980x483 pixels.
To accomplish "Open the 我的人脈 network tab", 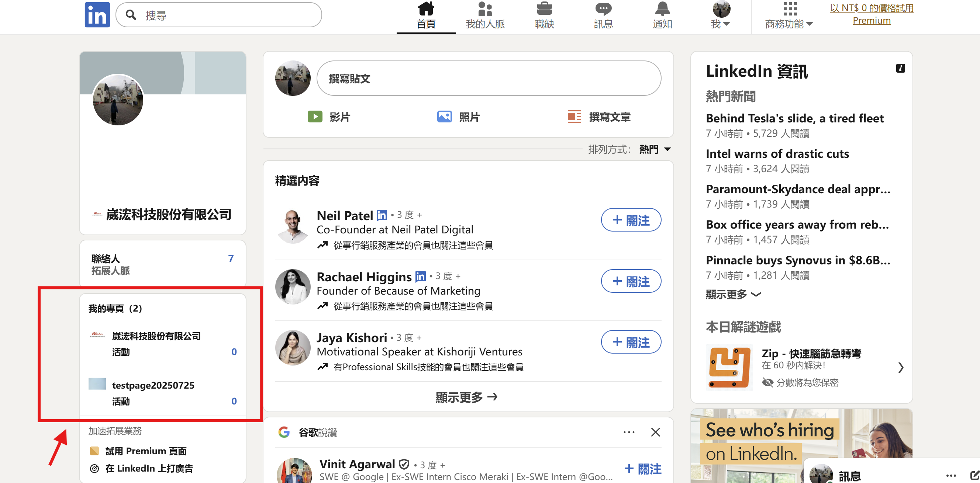I will 485,15.
